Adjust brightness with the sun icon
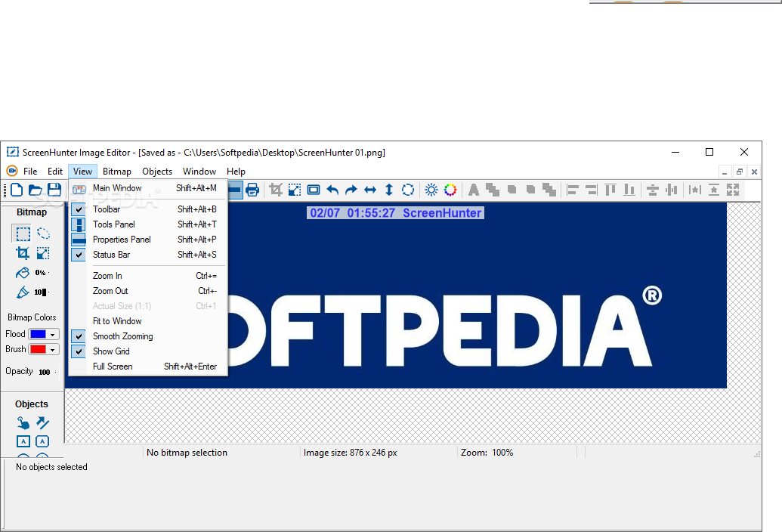This screenshot has height=532, width=782. point(431,190)
